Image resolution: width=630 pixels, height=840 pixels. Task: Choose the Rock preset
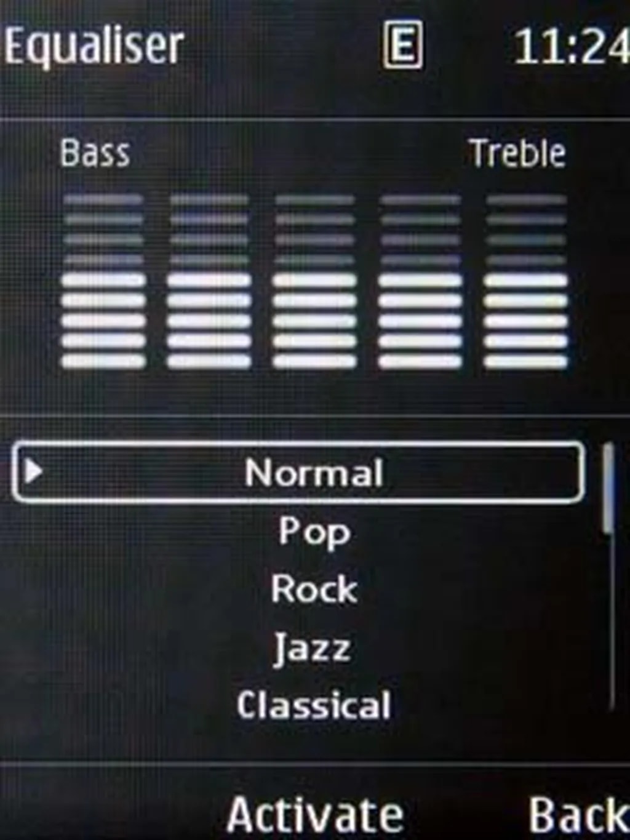pos(314,589)
